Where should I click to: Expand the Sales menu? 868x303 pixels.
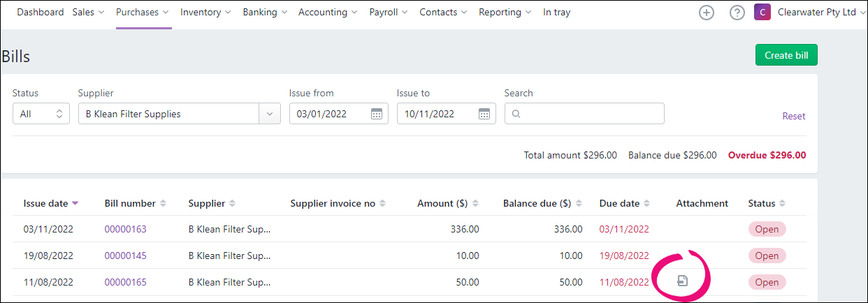coord(89,12)
